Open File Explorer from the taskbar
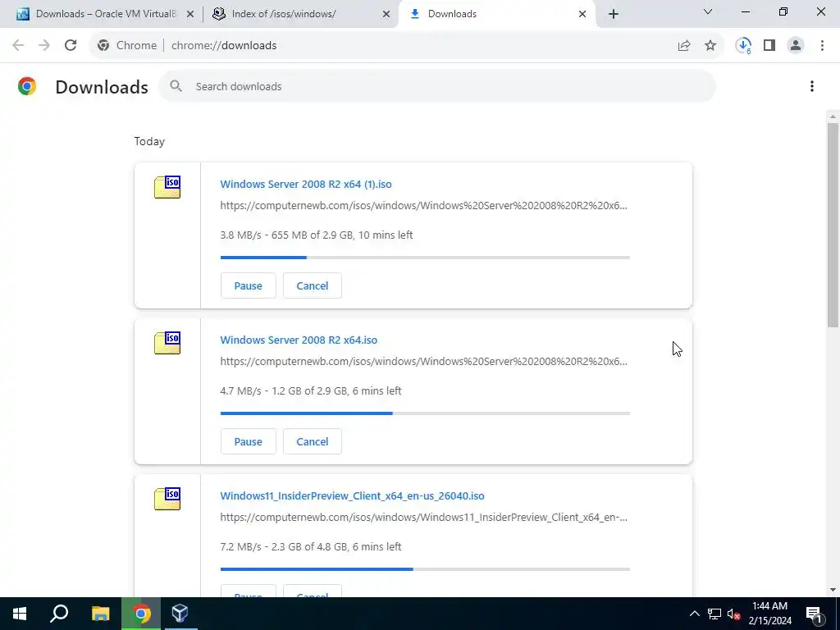This screenshot has width=840, height=630. 100,614
